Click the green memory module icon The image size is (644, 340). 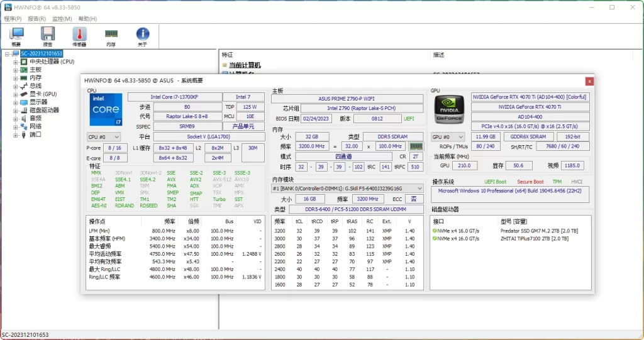tap(416, 146)
